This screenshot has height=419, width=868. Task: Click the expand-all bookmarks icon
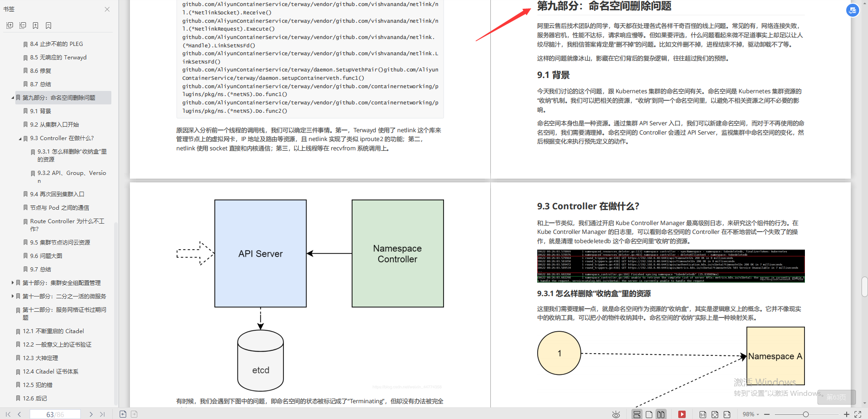tap(10, 26)
